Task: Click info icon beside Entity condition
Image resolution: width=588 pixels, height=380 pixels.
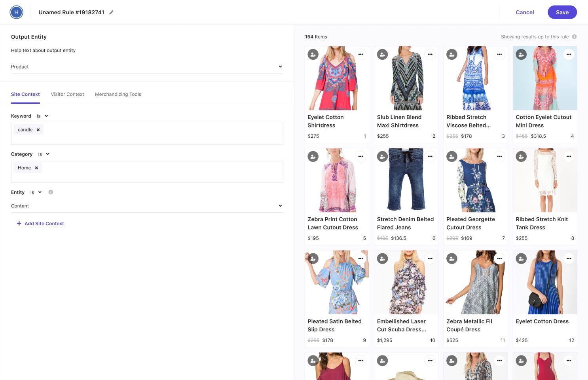Action: click(x=51, y=192)
